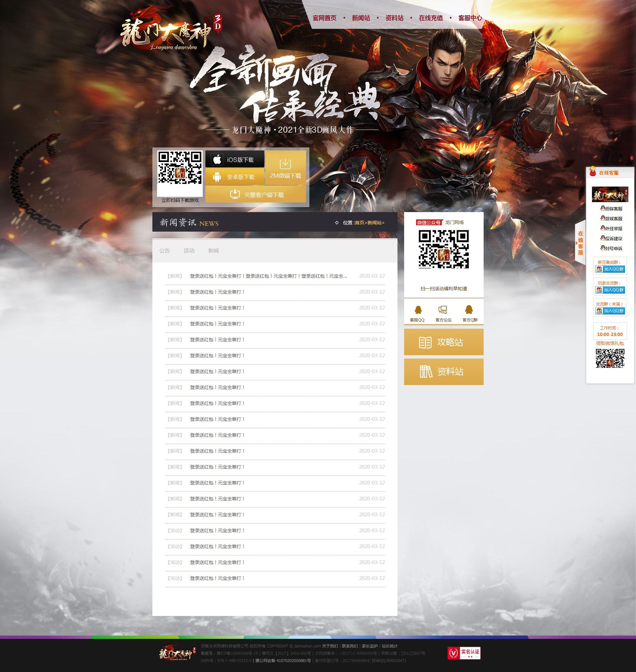636x672 pixels.
Task: Click the 在线客服 header avatar icon
Action: [x=592, y=172]
